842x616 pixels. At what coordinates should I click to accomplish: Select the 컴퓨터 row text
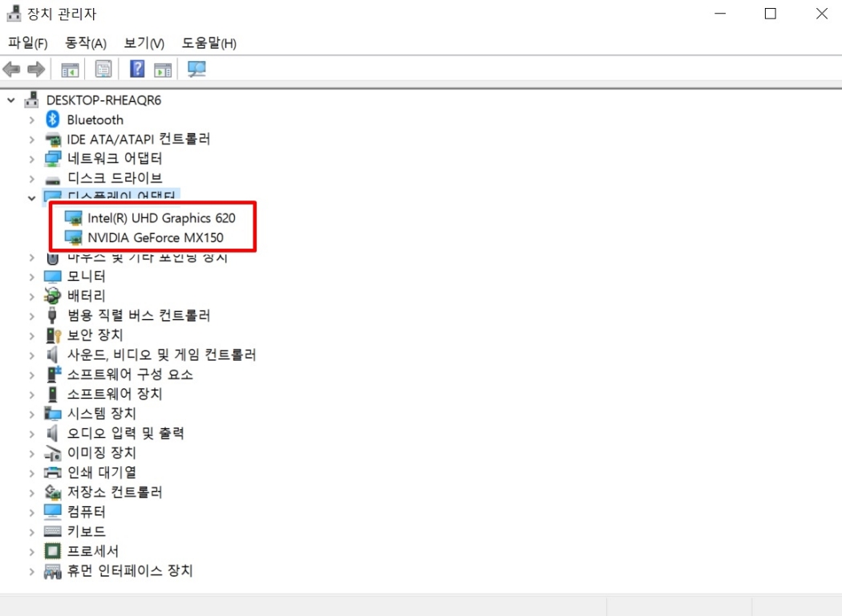tap(86, 512)
